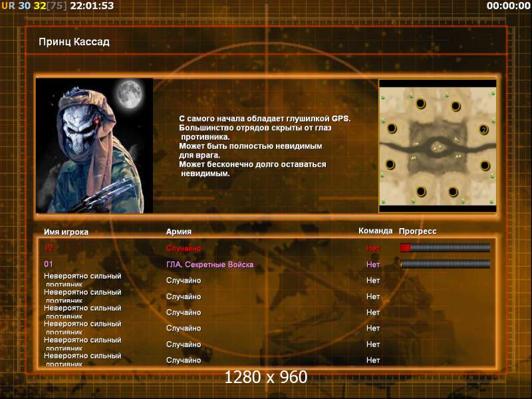
Task: Click the line 'Большинство отрядов скрыты от глаз'
Action: [255, 128]
